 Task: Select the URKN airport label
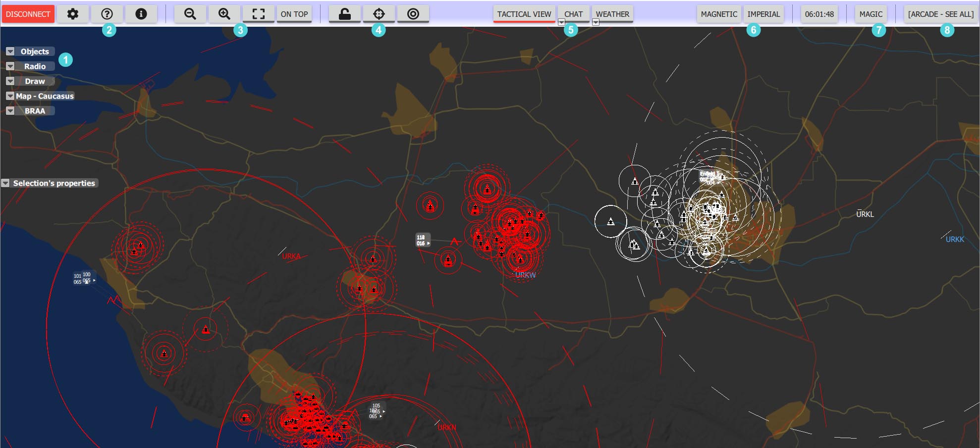pyautogui.click(x=447, y=428)
